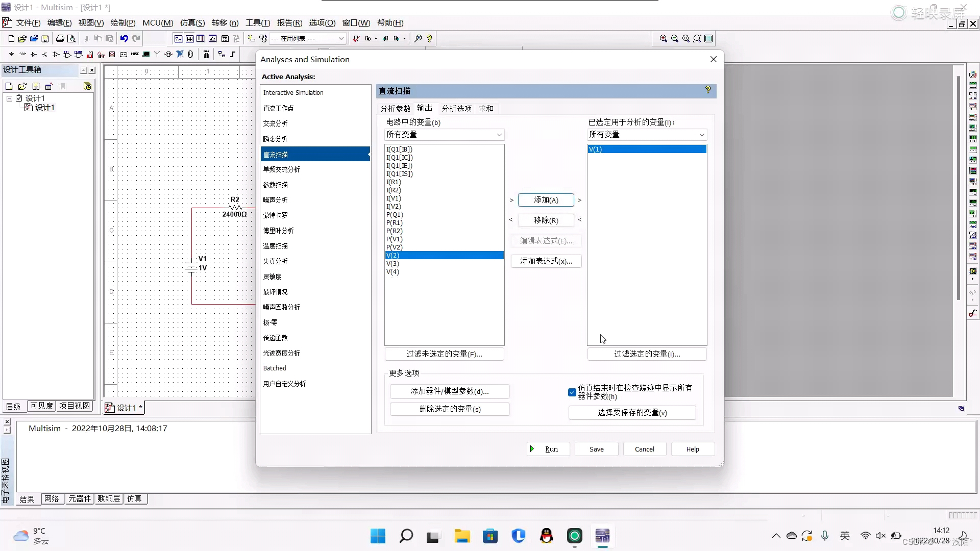Open Multisim from the Windows taskbar
The width and height of the screenshot is (980, 551).
click(603, 536)
